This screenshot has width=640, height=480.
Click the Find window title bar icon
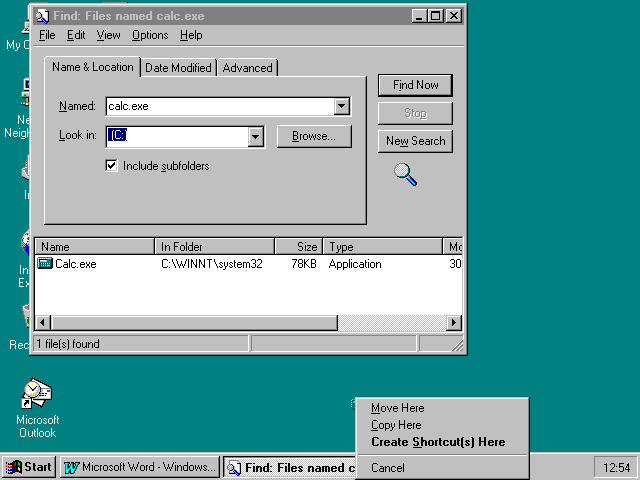(x=41, y=16)
